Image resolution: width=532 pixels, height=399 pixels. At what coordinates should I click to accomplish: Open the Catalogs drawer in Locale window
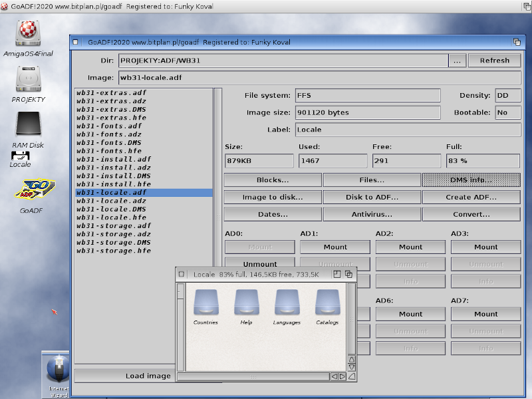pos(327,303)
